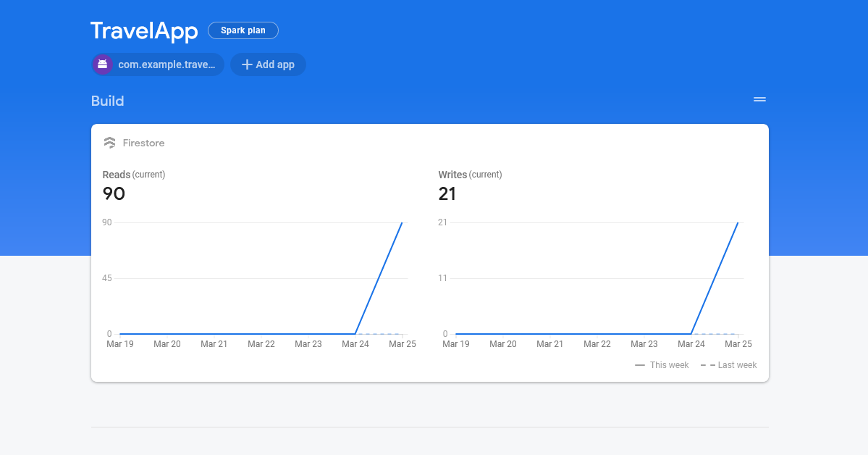Open the Spark plan details
Viewport: 868px width, 455px height.
pos(243,30)
